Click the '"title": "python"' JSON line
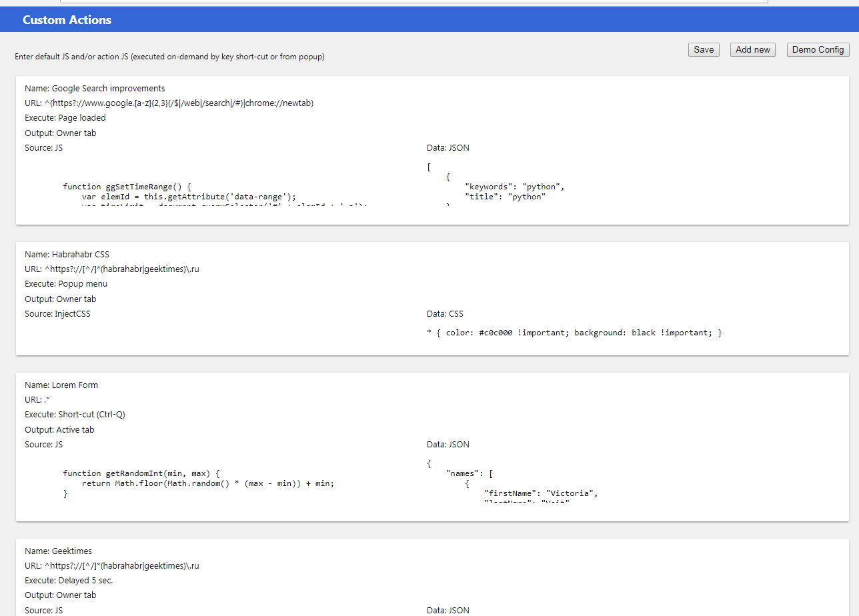This screenshot has height=616, width=859. [506, 197]
